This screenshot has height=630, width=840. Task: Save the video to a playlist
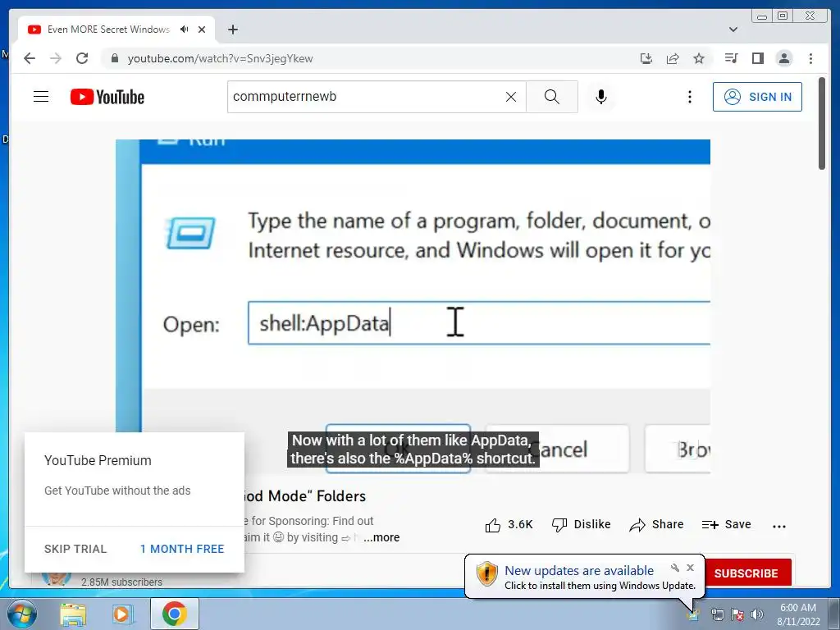coord(727,525)
